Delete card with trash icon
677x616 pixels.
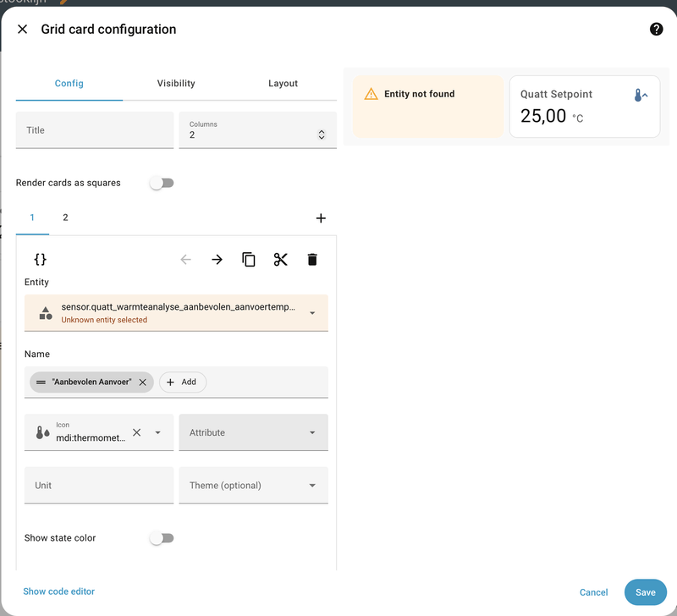(312, 260)
